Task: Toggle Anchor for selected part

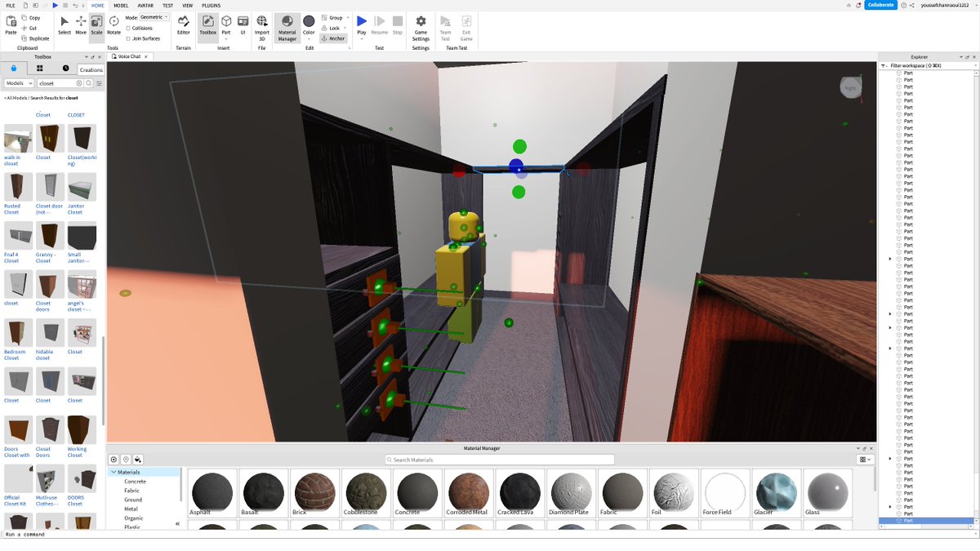Action: pyautogui.click(x=333, y=38)
